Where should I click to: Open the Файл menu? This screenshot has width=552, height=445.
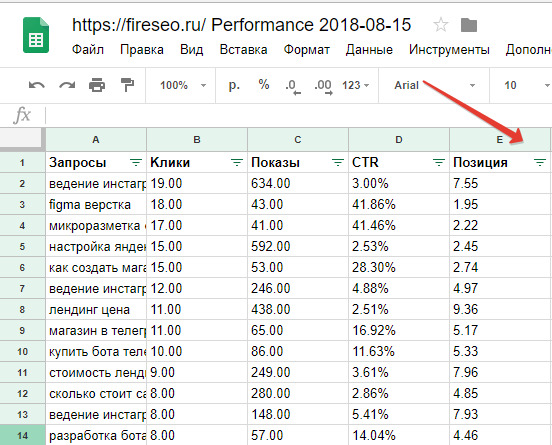(x=88, y=50)
